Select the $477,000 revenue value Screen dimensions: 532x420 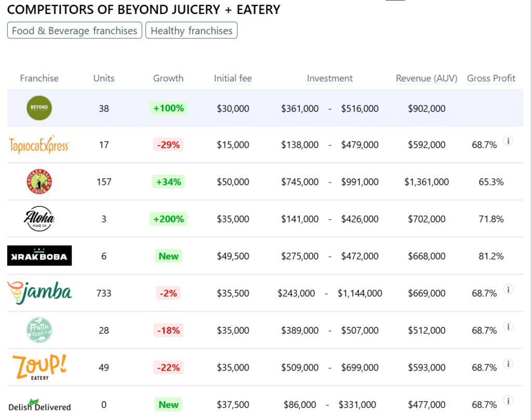coord(427,405)
